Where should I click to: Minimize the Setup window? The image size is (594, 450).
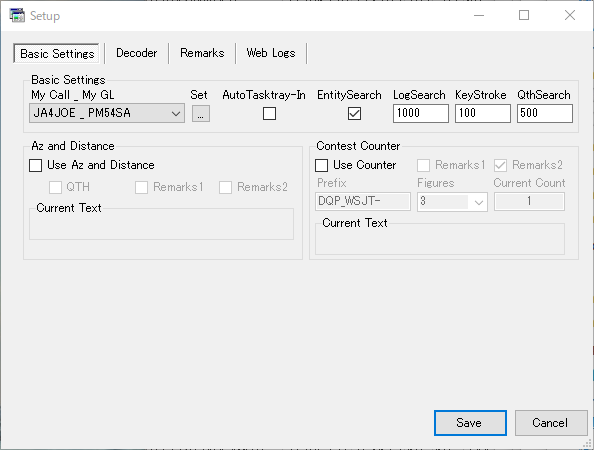[x=479, y=16]
